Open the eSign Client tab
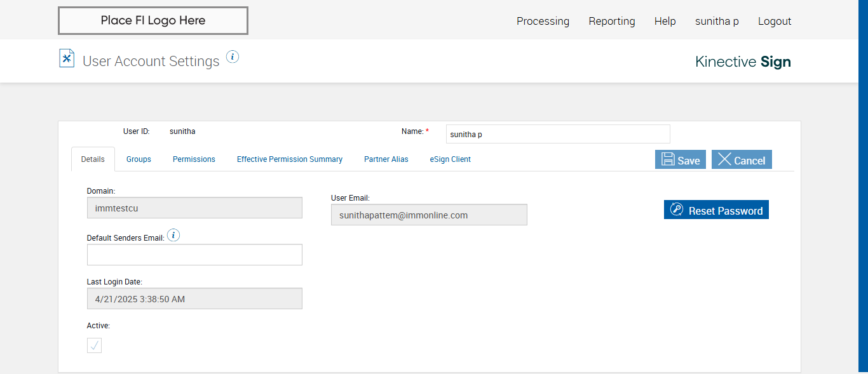This screenshot has width=868, height=374. (x=450, y=159)
